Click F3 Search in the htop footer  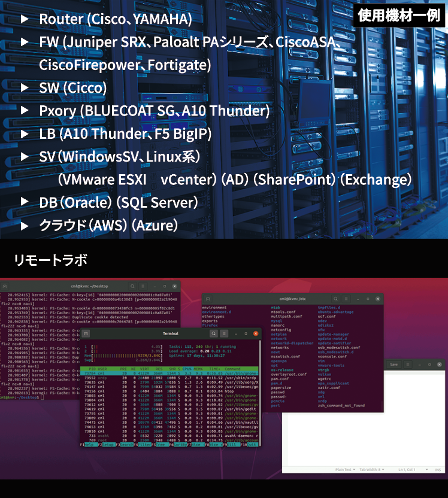(125, 445)
